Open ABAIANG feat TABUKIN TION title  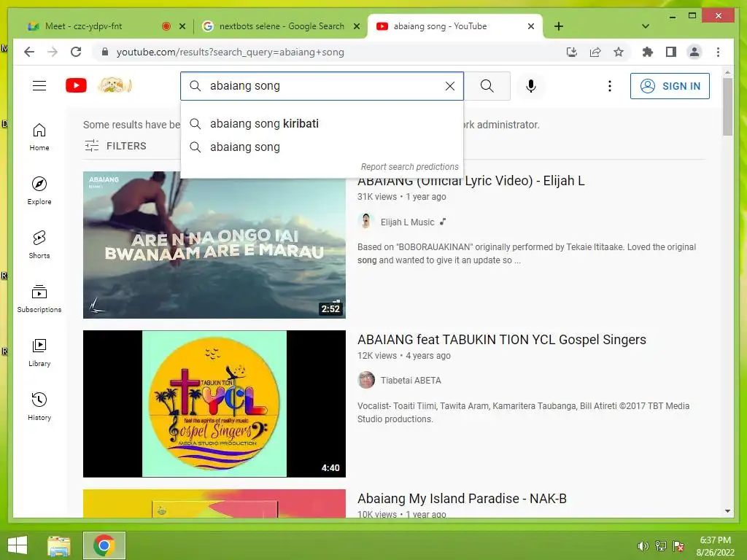(x=502, y=340)
